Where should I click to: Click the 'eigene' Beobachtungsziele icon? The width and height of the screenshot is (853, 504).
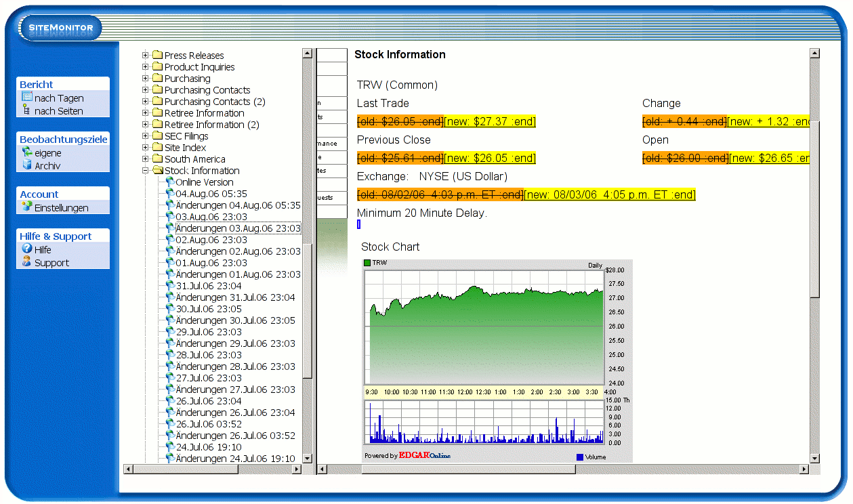(x=27, y=152)
